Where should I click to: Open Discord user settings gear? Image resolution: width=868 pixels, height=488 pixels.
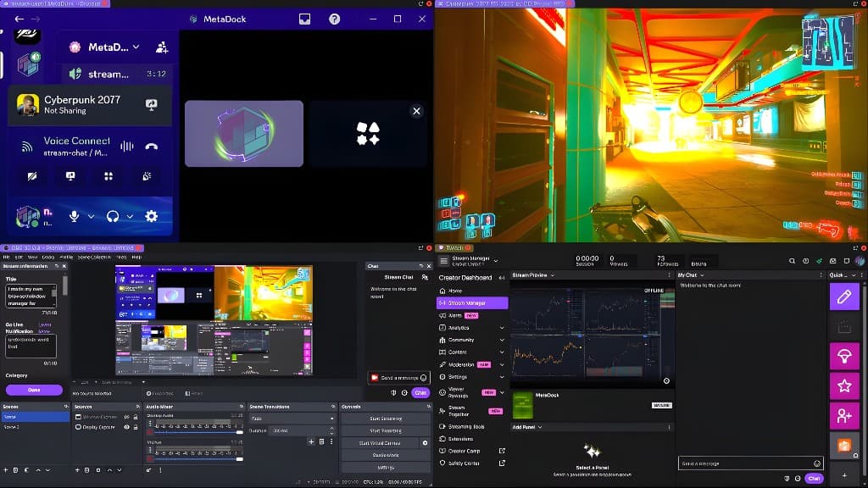pyautogui.click(x=151, y=217)
